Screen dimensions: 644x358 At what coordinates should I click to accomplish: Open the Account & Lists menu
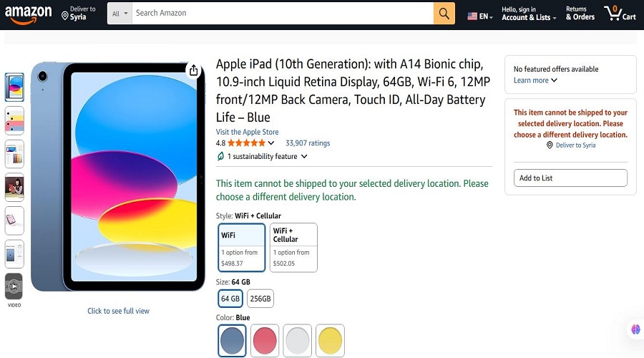tap(529, 14)
